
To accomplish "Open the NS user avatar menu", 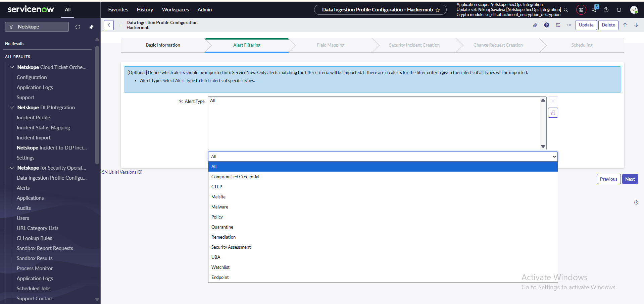I will 634,10.
